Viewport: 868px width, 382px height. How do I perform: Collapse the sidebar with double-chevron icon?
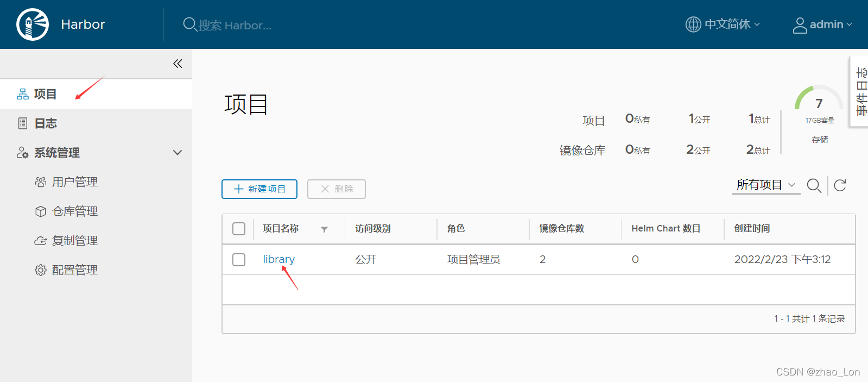tap(178, 64)
